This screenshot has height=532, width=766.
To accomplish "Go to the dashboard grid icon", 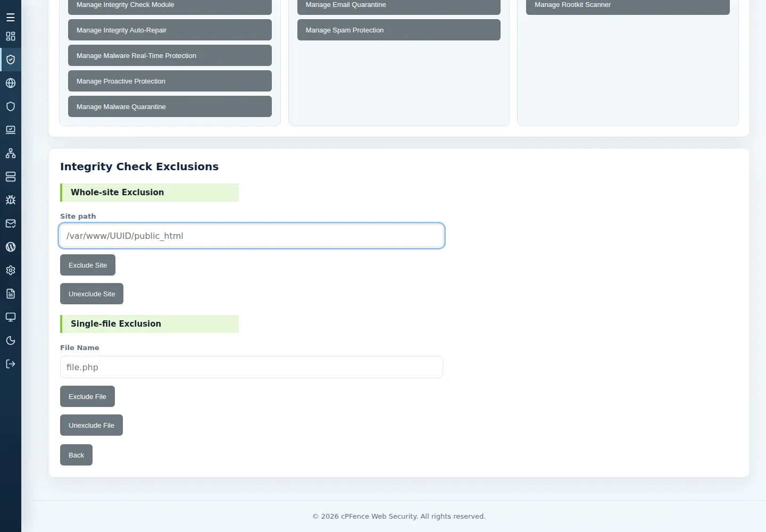I will pyautogui.click(x=11, y=36).
